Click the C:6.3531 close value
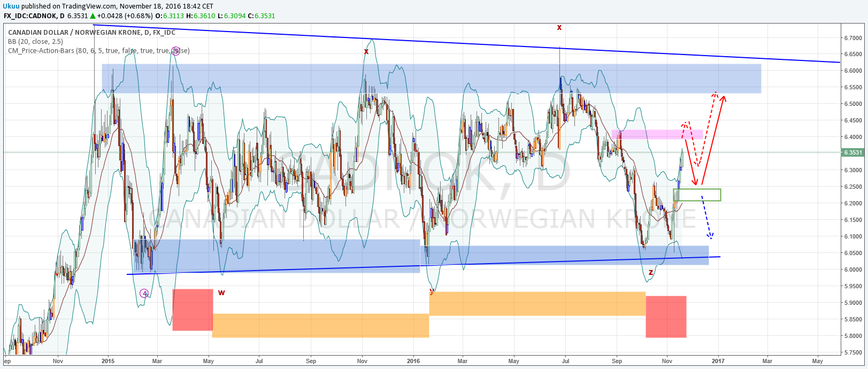This screenshot has height=369, width=868. (x=262, y=16)
